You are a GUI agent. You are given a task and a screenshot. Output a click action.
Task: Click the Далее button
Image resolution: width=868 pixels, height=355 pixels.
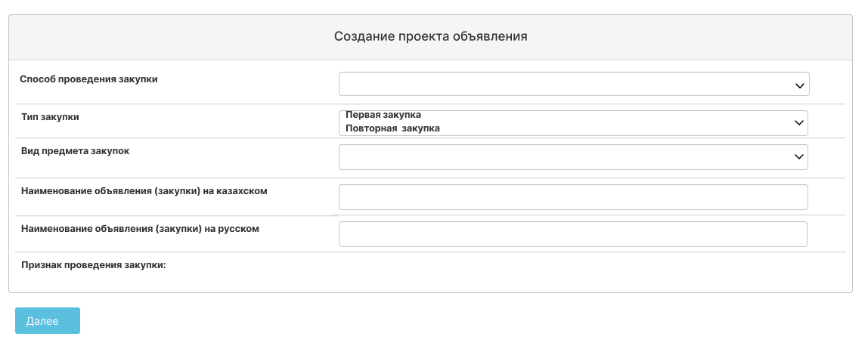pyautogui.click(x=48, y=321)
